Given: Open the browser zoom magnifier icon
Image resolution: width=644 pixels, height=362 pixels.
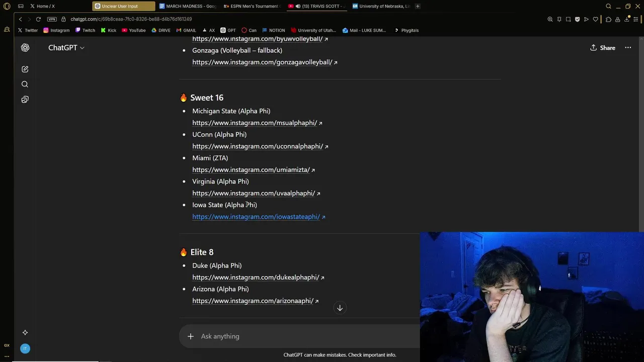Looking at the screenshot, I should click(550, 19).
